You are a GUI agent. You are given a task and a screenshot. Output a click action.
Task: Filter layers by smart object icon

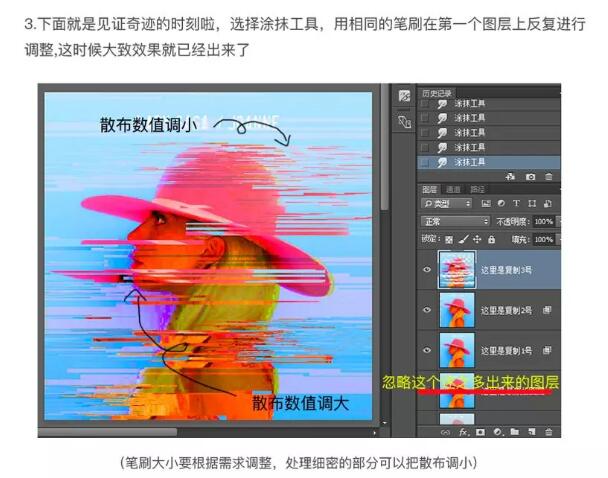pyautogui.click(x=548, y=204)
